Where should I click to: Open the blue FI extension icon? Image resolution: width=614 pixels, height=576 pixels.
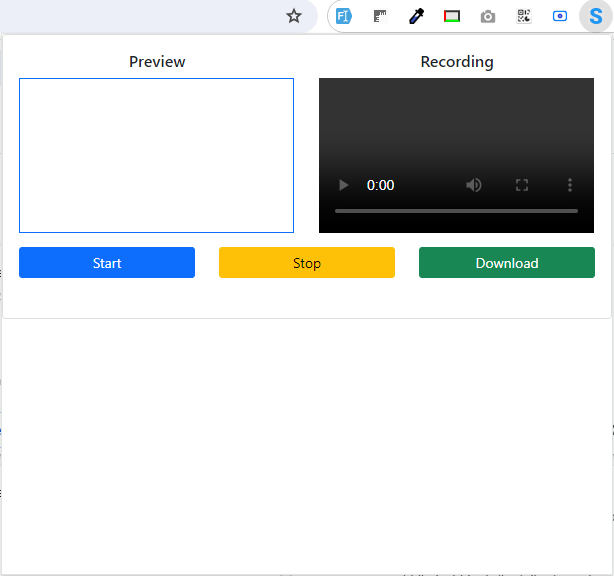[x=344, y=16]
